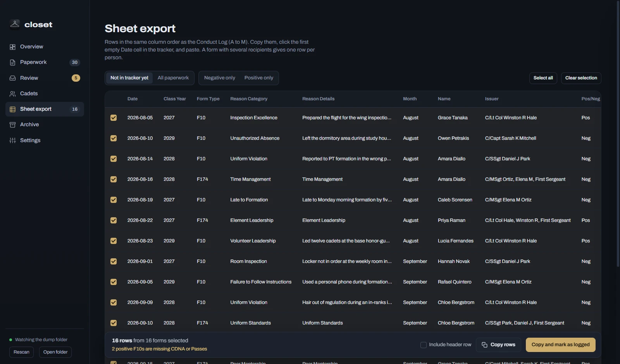Viewport: 620px width, 364px height.
Task: Click the Clear selection button
Action: coord(581,78)
